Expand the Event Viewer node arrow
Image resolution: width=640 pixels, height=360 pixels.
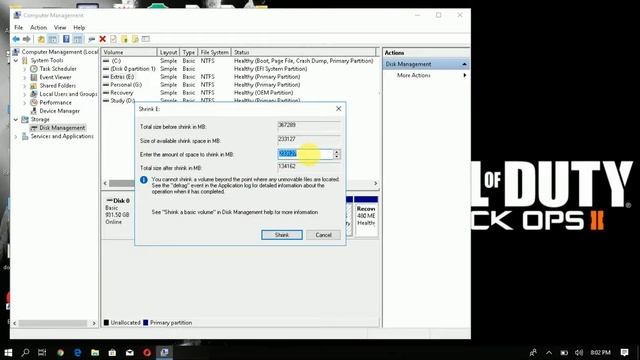pyautogui.click(x=24, y=77)
